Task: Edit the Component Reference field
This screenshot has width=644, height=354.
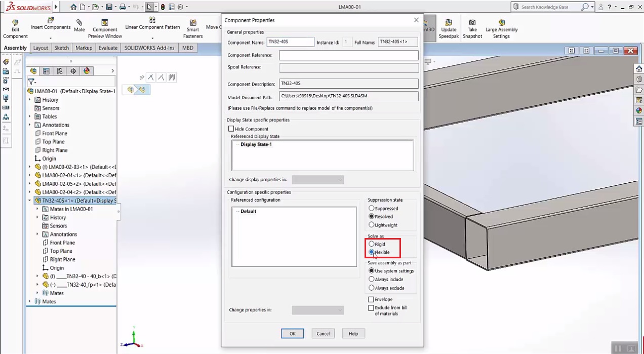Action: (348, 55)
